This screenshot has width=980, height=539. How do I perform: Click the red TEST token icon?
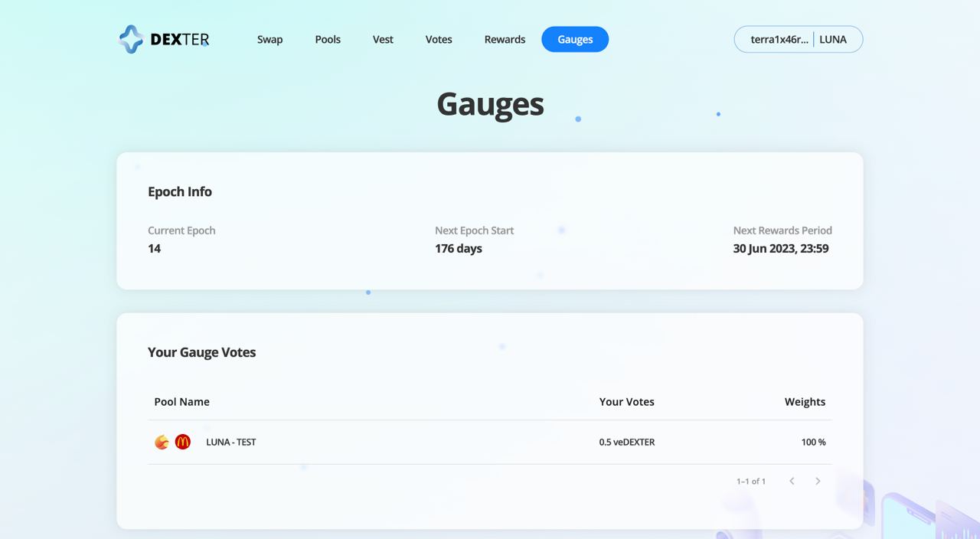tap(183, 442)
